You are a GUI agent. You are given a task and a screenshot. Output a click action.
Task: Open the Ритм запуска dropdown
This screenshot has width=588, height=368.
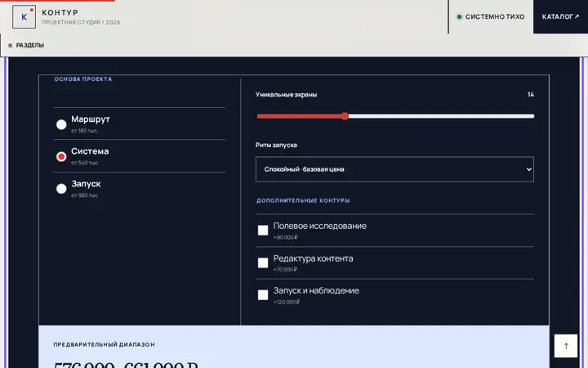point(394,169)
